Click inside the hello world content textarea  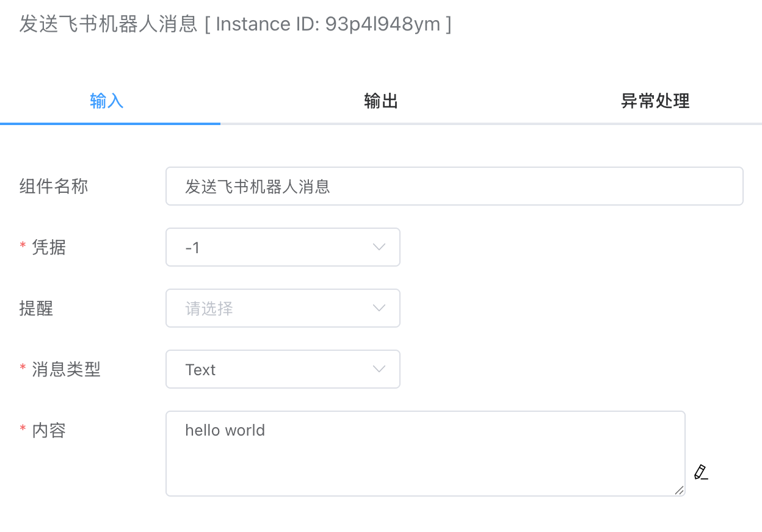426,453
